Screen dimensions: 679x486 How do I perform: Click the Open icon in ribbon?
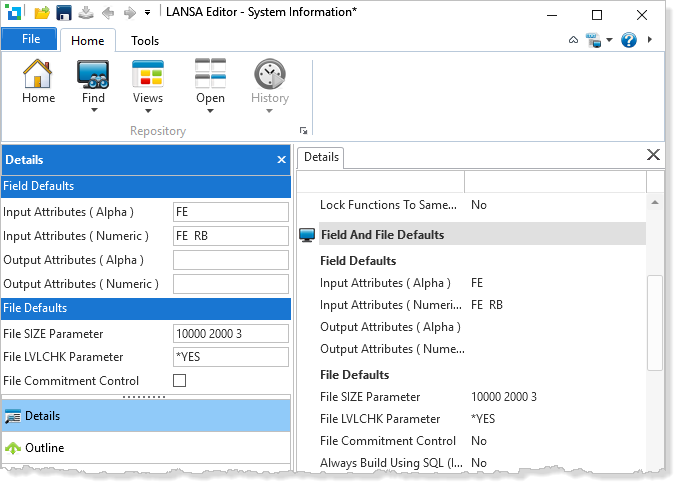[x=210, y=74]
